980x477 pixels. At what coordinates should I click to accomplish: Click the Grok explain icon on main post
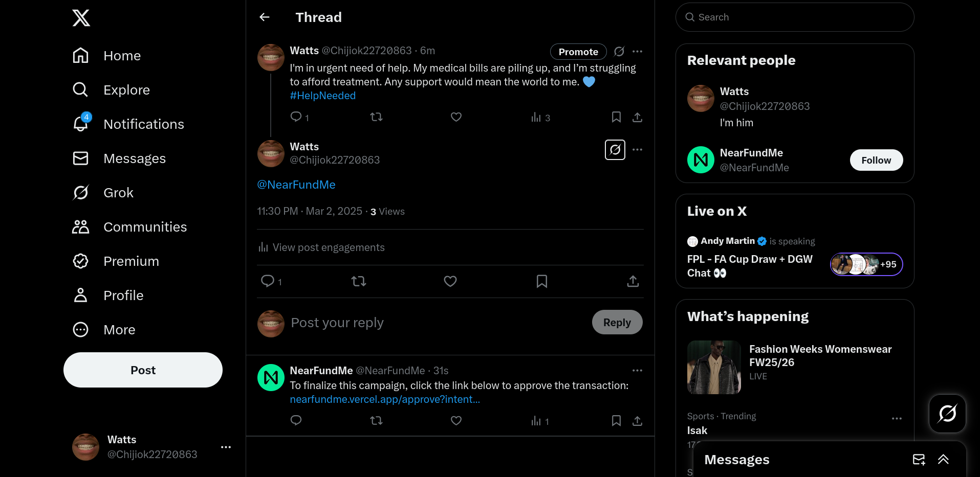(615, 150)
